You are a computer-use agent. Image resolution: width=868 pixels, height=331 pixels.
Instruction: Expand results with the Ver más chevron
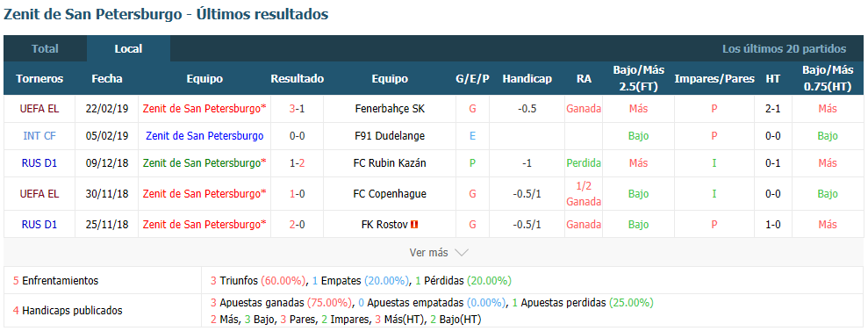click(x=462, y=253)
